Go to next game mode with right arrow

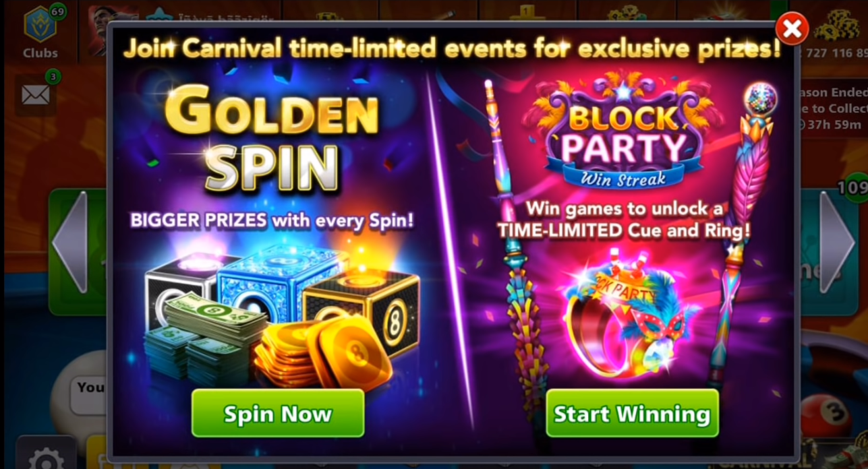[837, 242]
